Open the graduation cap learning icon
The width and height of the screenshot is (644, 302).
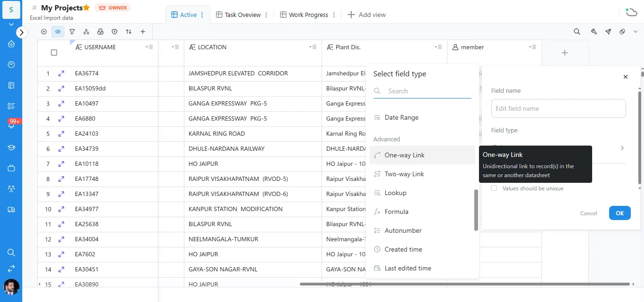[11, 147]
